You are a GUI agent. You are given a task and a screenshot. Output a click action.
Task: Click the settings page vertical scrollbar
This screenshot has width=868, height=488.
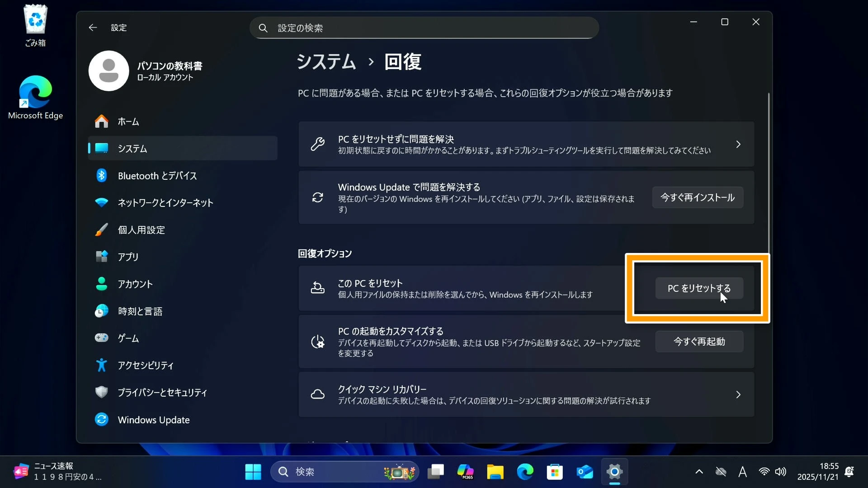click(x=768, y=172)
